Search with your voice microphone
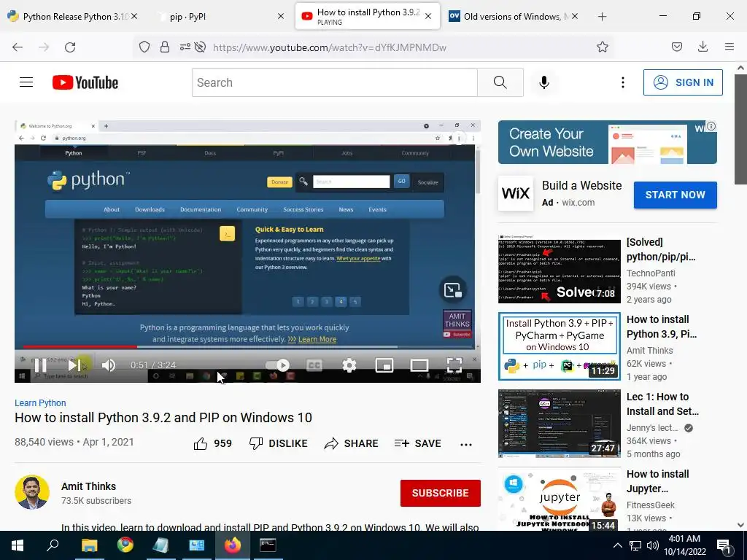The width and height of the screenshot is (747, 560). (544, 82)
